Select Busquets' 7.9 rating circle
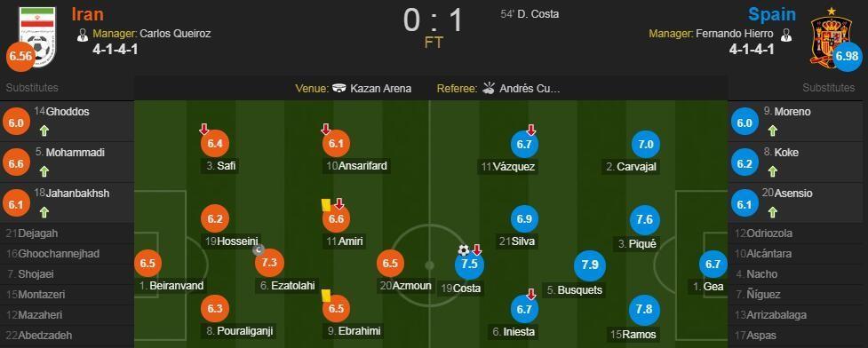Image resolution: width=868 pixels, height=348 pixels. pyautogui.click(x=589, y=265)
